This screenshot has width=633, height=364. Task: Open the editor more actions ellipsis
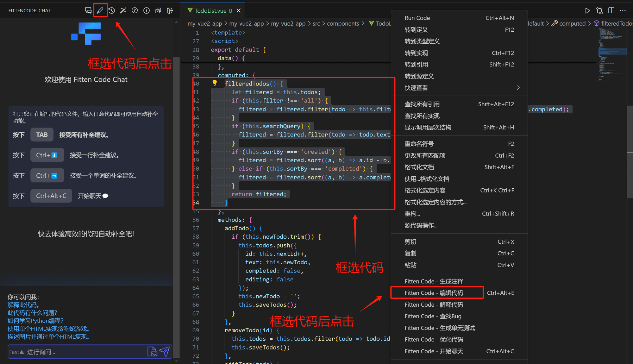[623, 10]
